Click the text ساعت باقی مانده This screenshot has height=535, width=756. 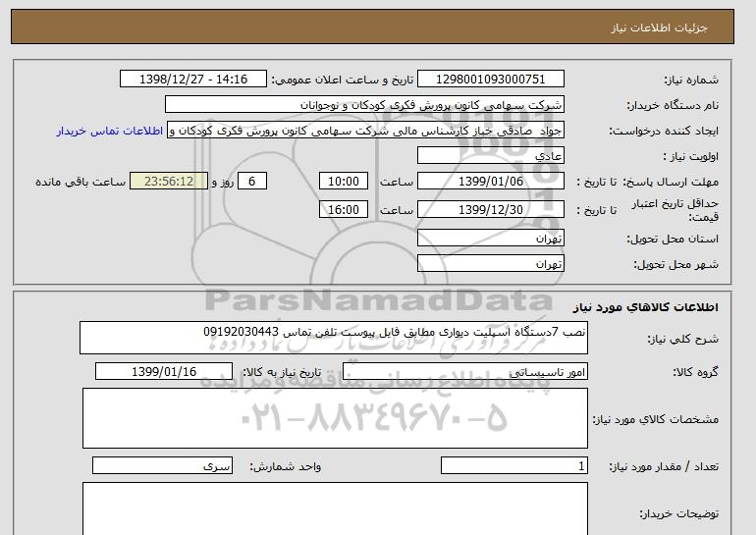pos(81,182)
